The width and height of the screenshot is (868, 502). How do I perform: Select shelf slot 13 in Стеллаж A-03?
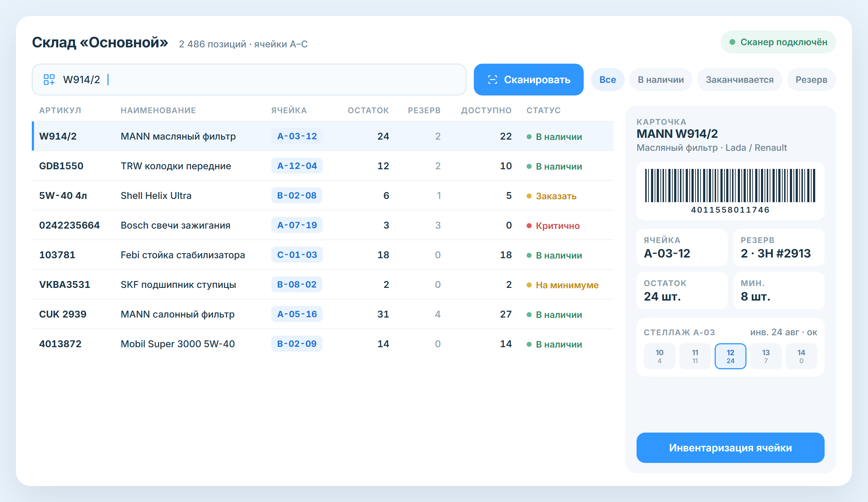pos(766,356)
